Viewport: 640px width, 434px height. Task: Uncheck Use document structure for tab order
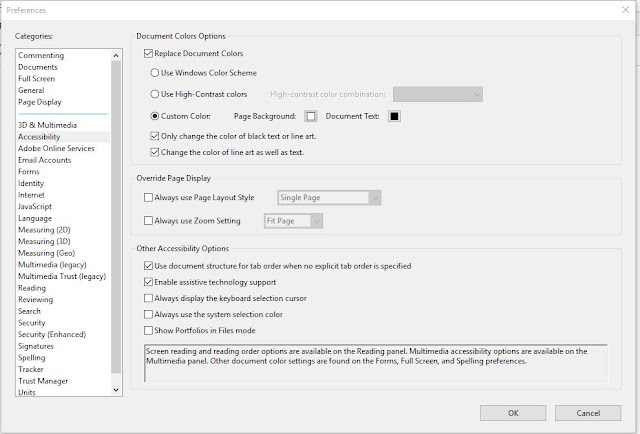pyautogui.click(x=149, y=266)
